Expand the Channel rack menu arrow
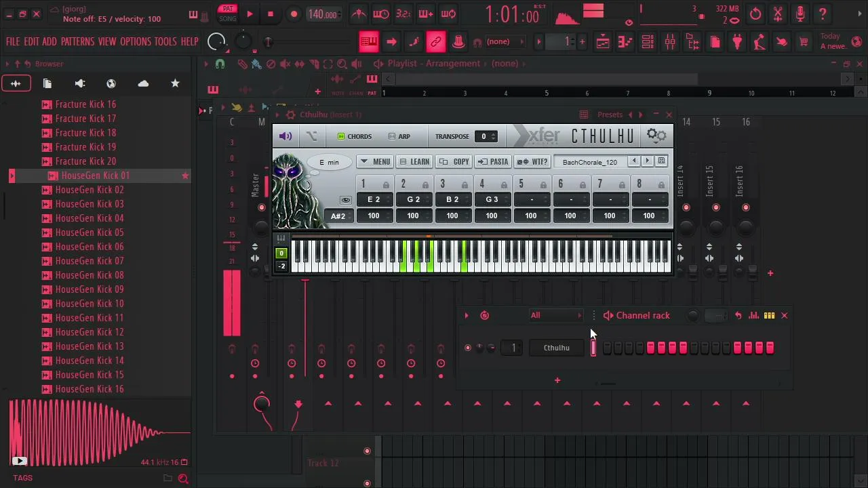Image resolution: width=868 pixels, height=488 pixels. click(x=467, y=315)
